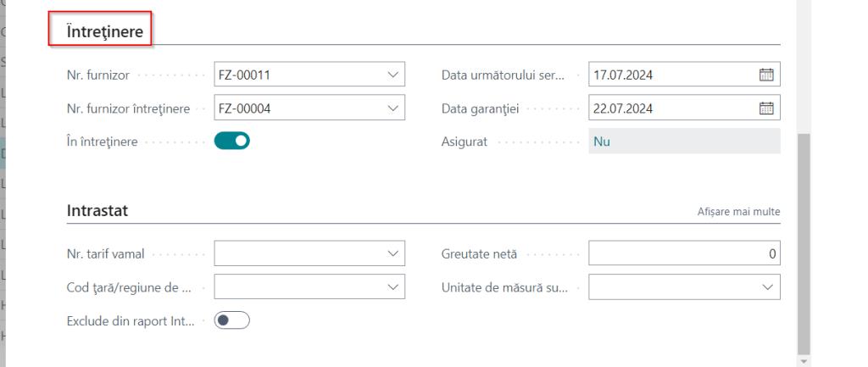Viewport: 868px width, 367px height.
Task: Click the Nr. furnizor text field
Action: [297, 75]
